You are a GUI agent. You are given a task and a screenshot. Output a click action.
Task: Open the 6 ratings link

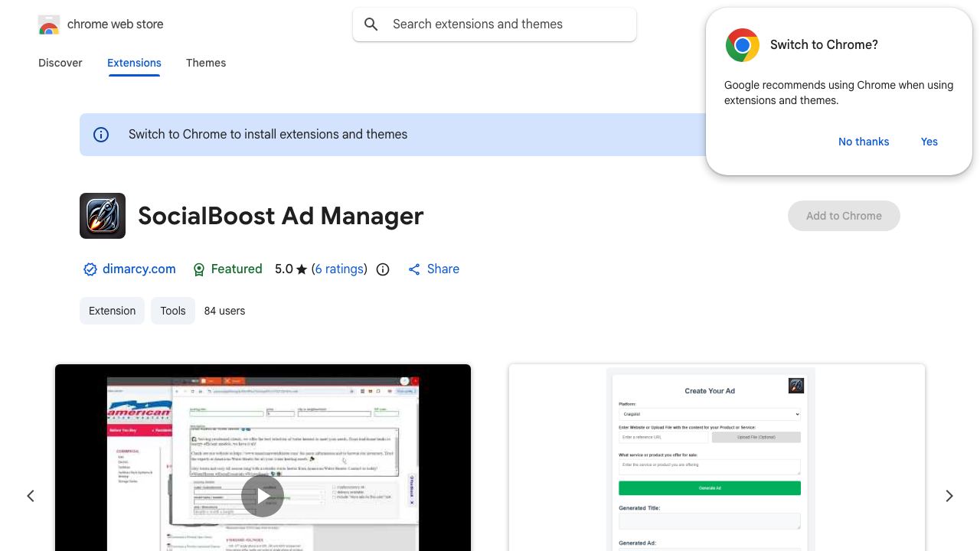coord(339,269)
